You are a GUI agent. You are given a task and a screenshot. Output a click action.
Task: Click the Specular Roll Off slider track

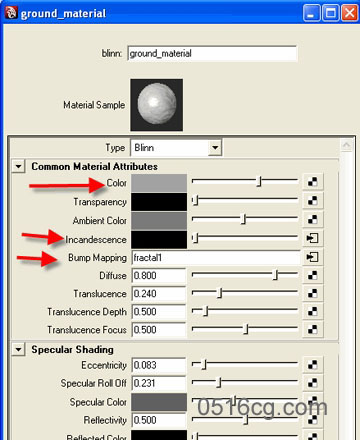(245, 382)
